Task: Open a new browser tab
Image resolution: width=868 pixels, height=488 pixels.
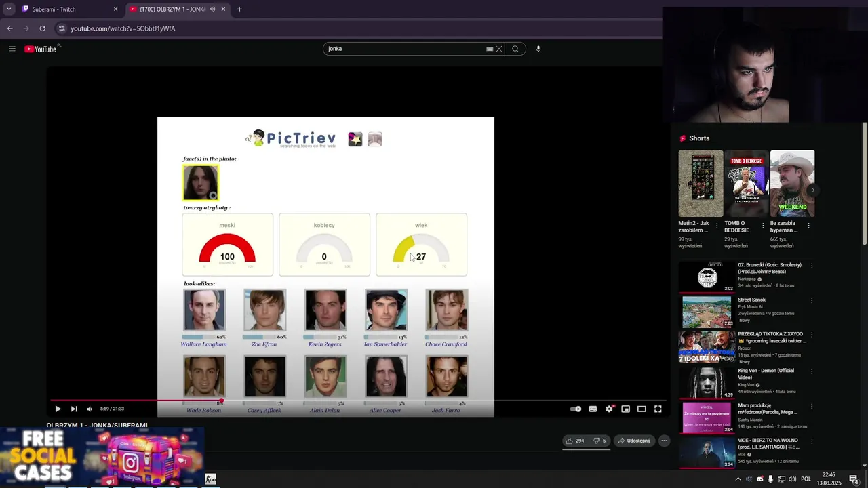Action: click(x=239, y=9)
